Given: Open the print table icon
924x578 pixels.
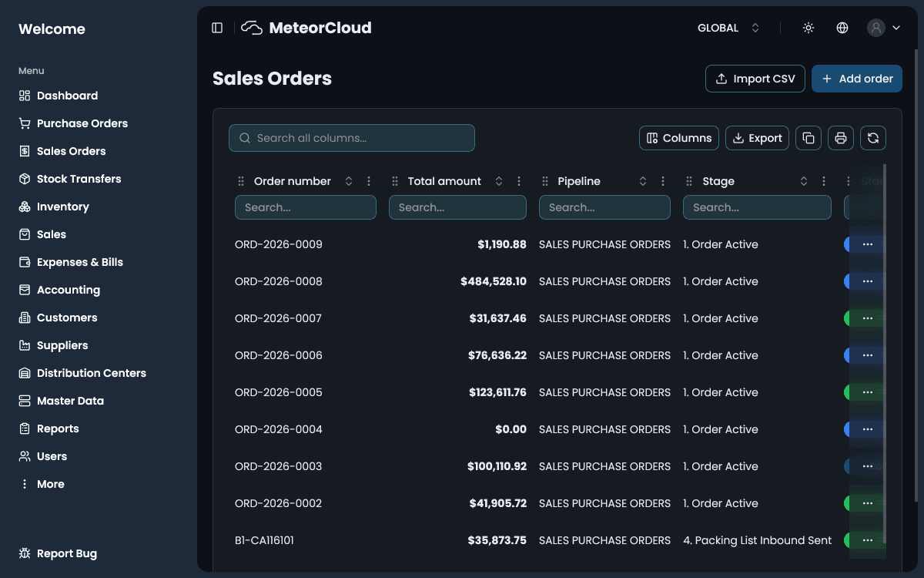Looking at the screenshot, I should tap(840, 138).
